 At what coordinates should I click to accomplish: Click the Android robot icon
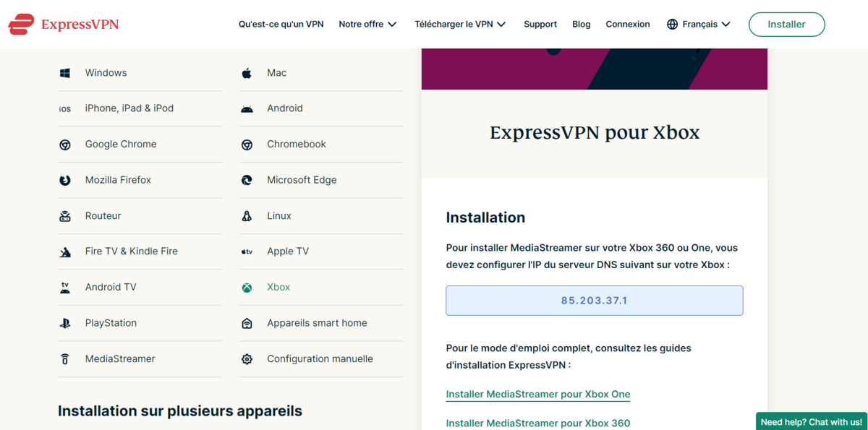click(247, 108)
